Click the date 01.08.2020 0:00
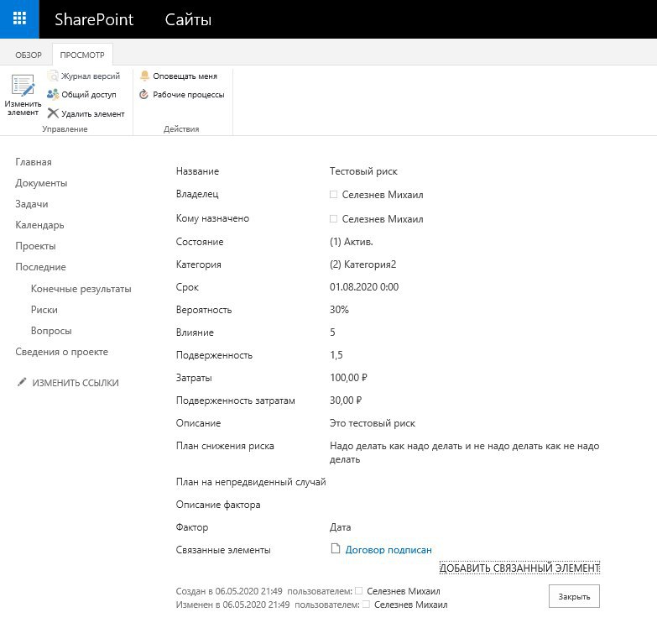 pyautogui.click(x=364, y=287)
